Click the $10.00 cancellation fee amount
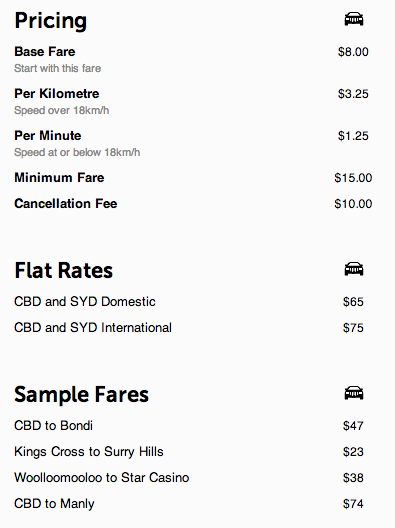 tap(353, 204)
